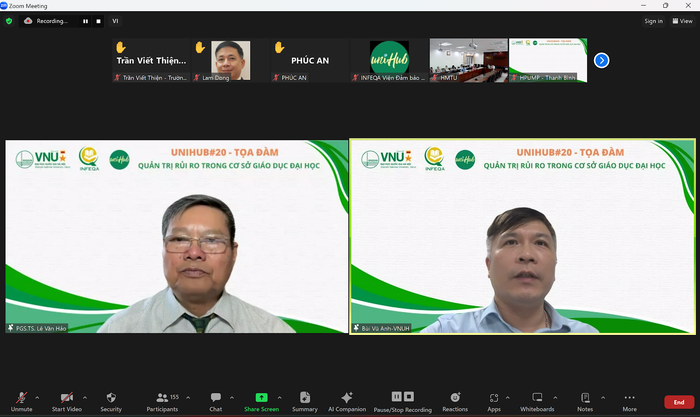The height and width of the screenshot is (417, 700).
Task: Click the PGS.TS. Lê Văn Hảo name label
Action: tap(37, 328)
